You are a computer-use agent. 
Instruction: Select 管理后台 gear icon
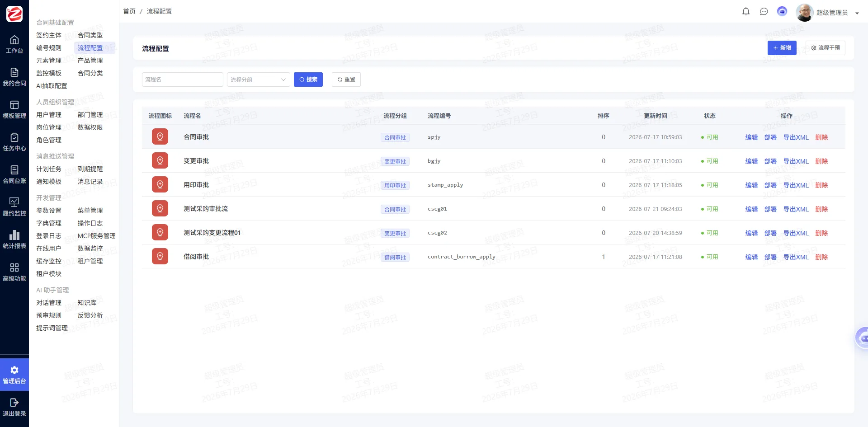click(14, 375)
